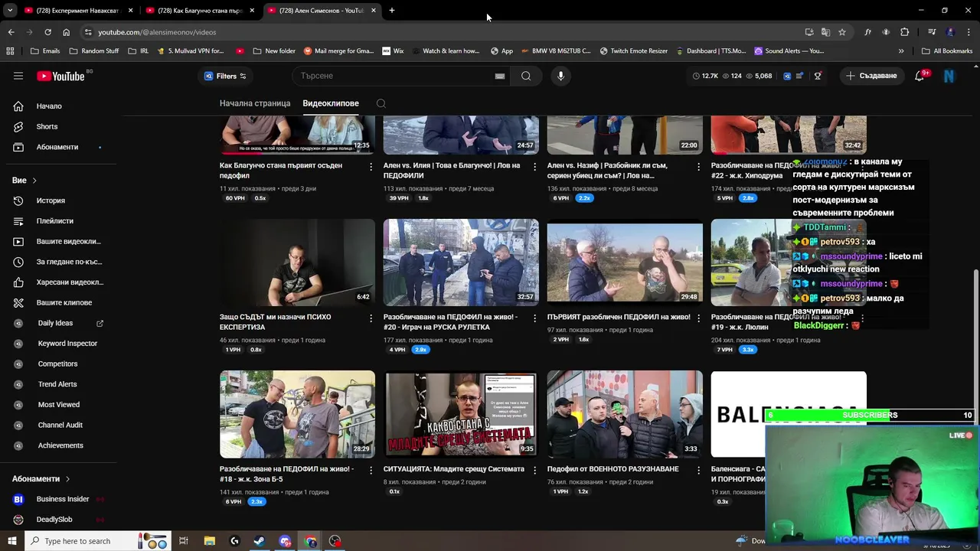Open the account avatar menu
Image resolution: width=980 pixels, height=551 pixels.
(x=949, y=76)
